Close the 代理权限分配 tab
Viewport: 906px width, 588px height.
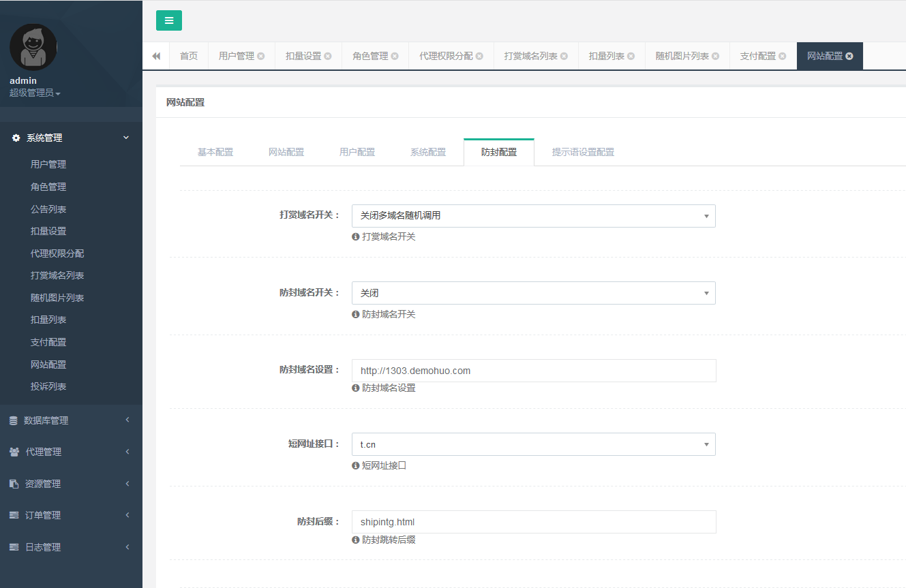479,56
